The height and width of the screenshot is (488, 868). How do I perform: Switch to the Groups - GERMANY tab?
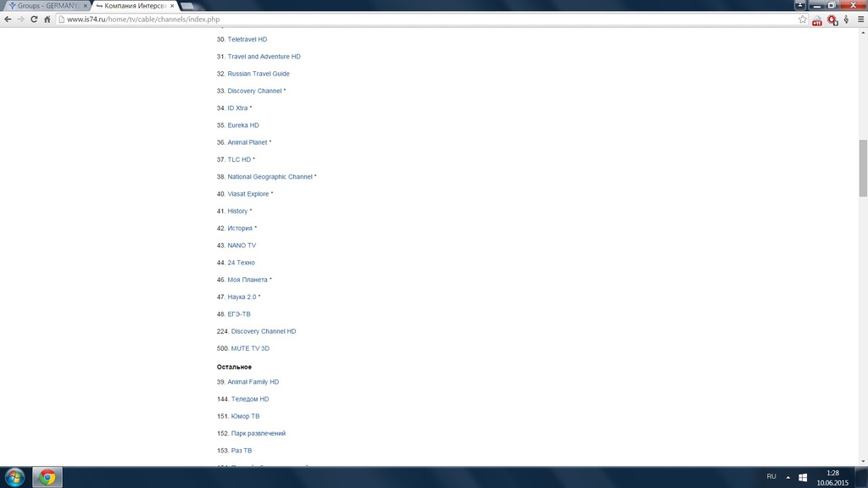coord(47,6)
